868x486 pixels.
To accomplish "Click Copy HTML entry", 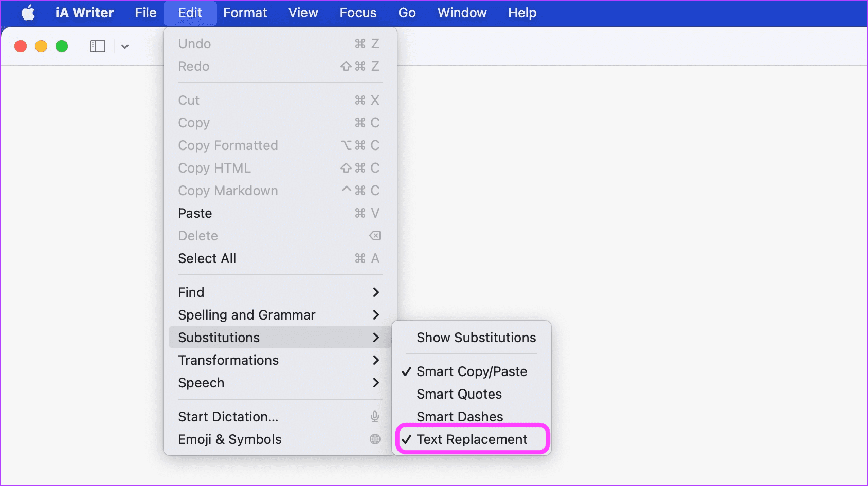I will pos(280,168).
